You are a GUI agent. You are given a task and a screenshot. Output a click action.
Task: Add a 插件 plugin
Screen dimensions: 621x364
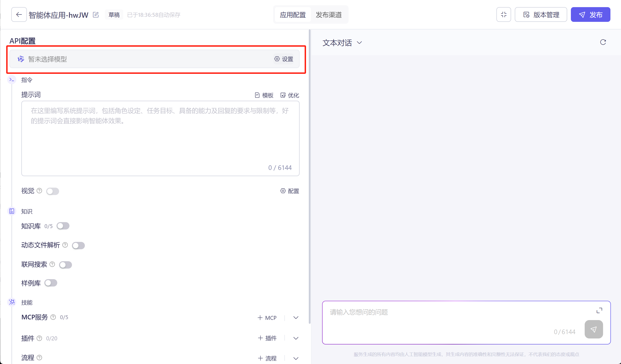pyautogui.click(x=267, y=338)
